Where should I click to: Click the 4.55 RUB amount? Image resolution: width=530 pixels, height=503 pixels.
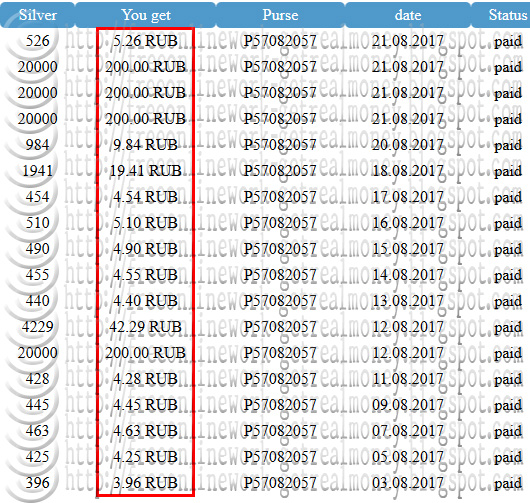coord(145,275)
